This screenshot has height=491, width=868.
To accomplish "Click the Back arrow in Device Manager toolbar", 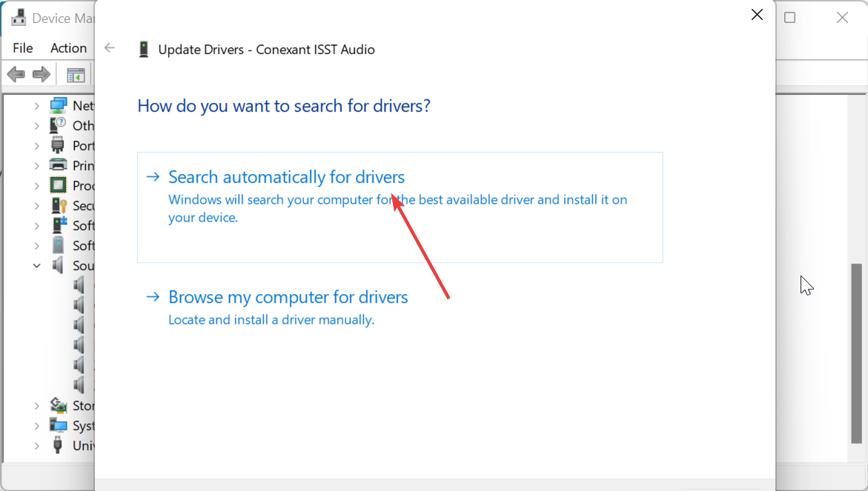I will (x=16, y=74).
